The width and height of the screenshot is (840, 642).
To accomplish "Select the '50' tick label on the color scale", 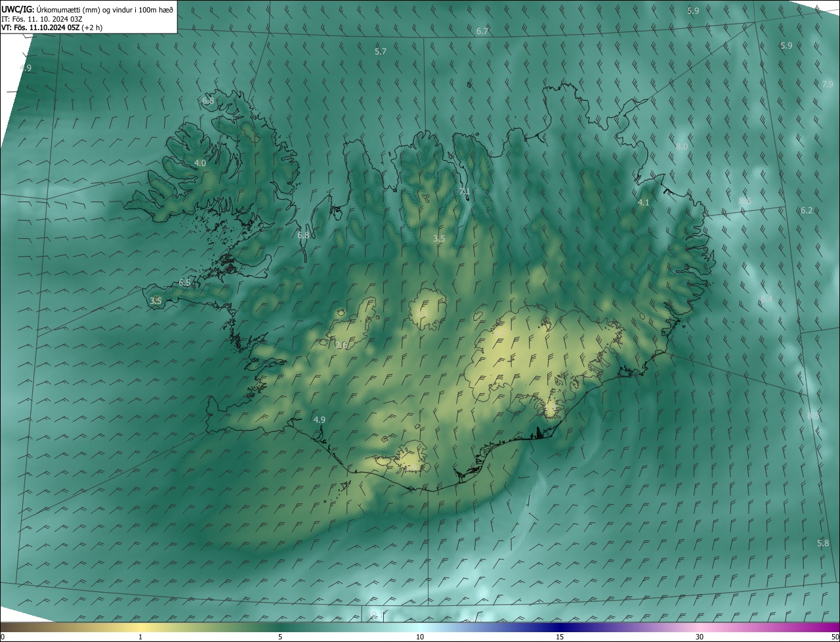I will click(x=835, y=637).
